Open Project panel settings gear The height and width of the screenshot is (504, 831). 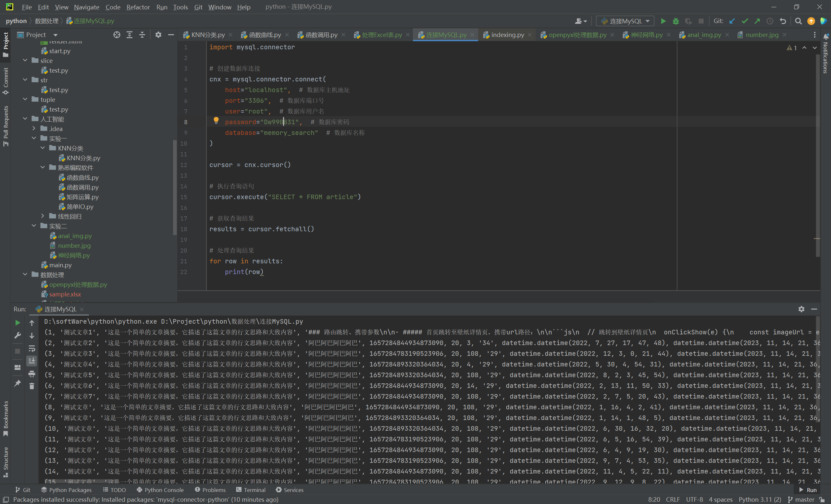coord(158,35)
